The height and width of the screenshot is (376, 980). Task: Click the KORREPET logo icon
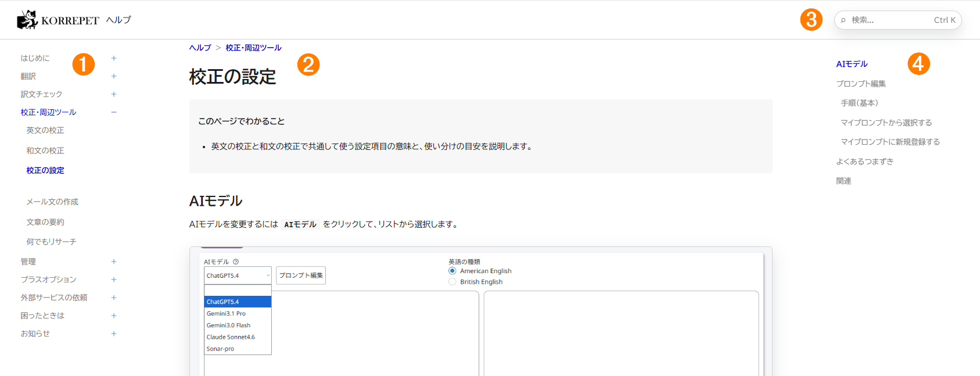pyautogui.click(x=27, y=20)
